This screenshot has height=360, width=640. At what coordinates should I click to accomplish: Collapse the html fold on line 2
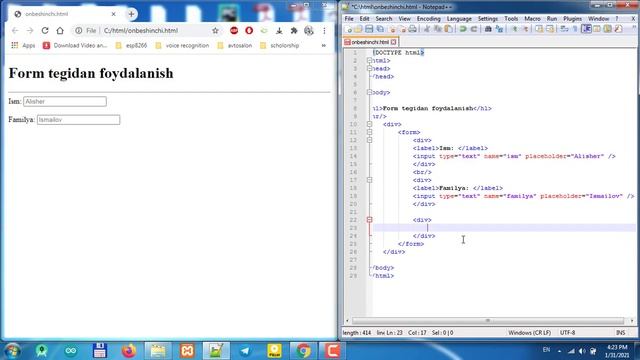pos(369,60)
